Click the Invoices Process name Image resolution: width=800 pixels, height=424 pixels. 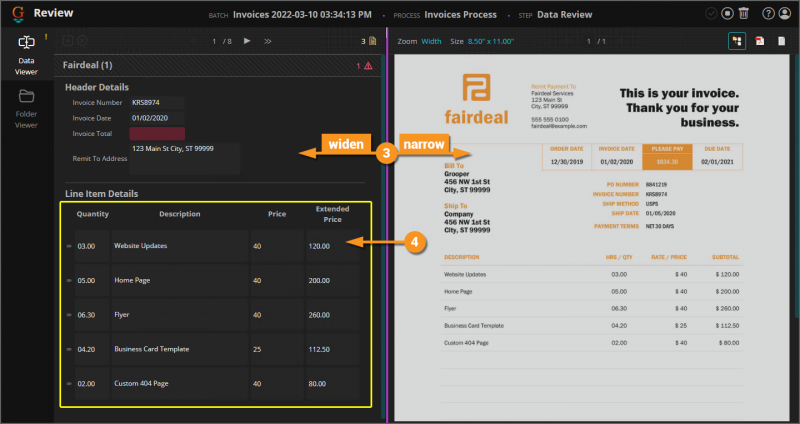click(460, 15)
